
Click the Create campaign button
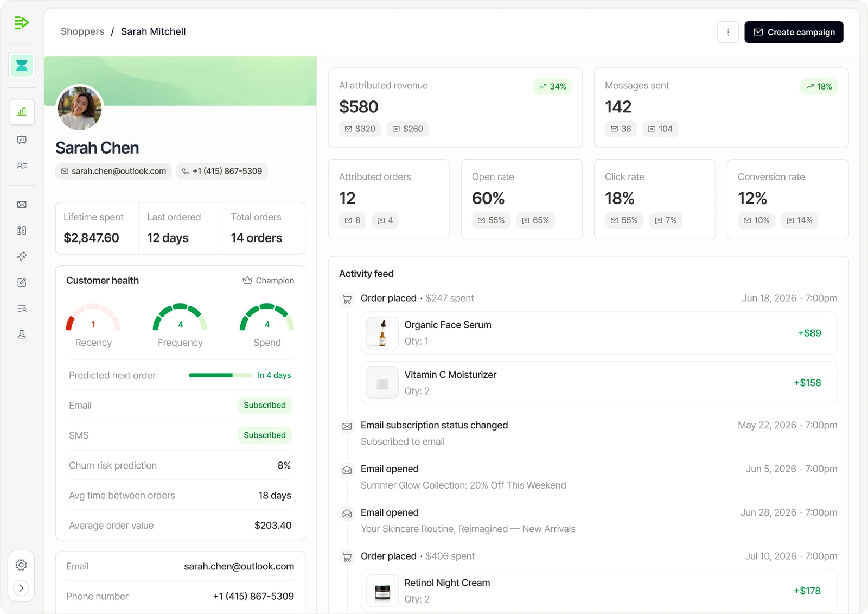tap(794, 32)
